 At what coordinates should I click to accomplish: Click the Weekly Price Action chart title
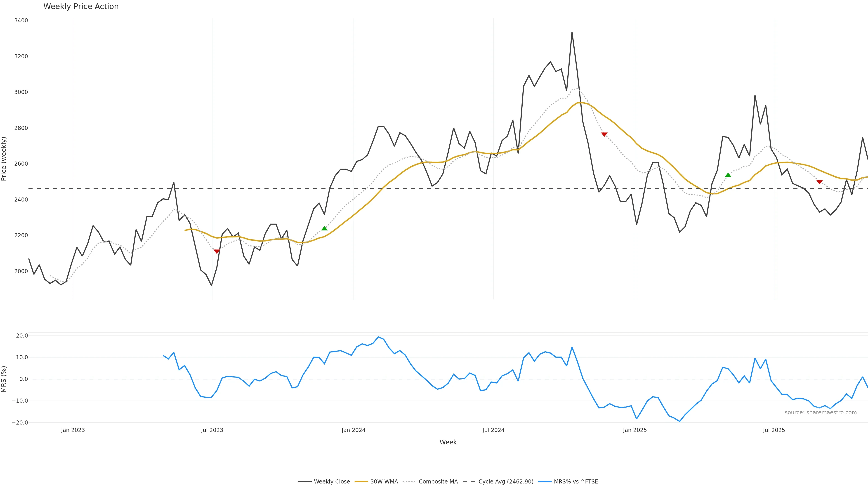(81, 6)
